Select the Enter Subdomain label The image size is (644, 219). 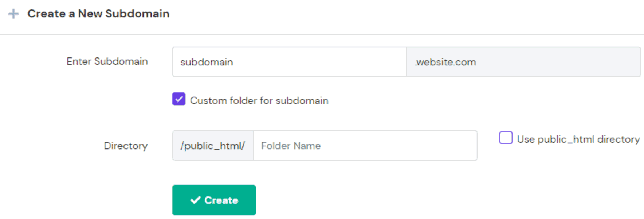coord(107,61)
